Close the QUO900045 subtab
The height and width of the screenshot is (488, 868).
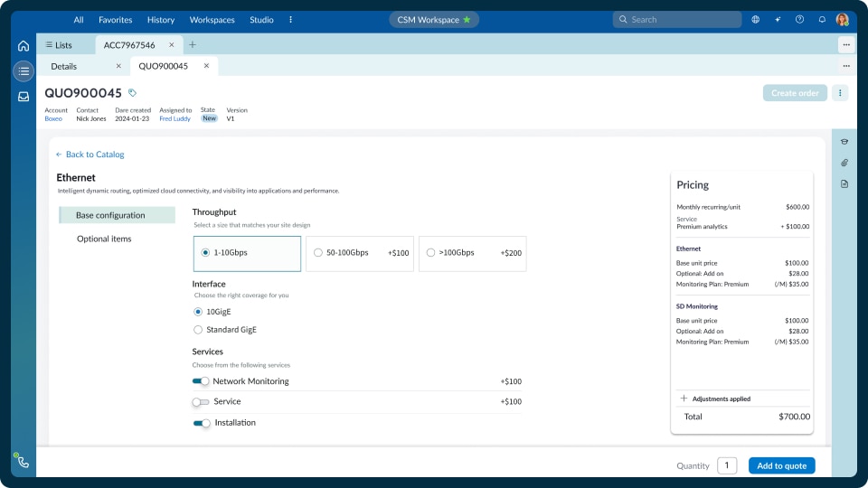[206, 66]
